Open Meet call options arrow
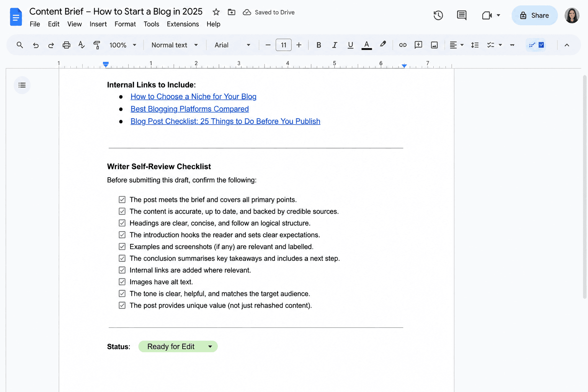The width and height of the screenshot is (588, 392). pyautogui.click(x=498, y=15)
